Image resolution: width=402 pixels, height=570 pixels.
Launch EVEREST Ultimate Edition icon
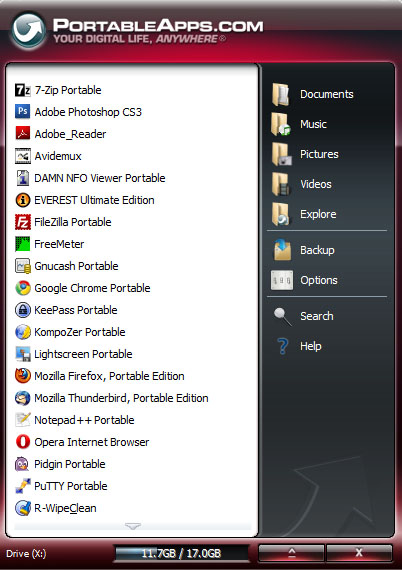tap(23, 200)
